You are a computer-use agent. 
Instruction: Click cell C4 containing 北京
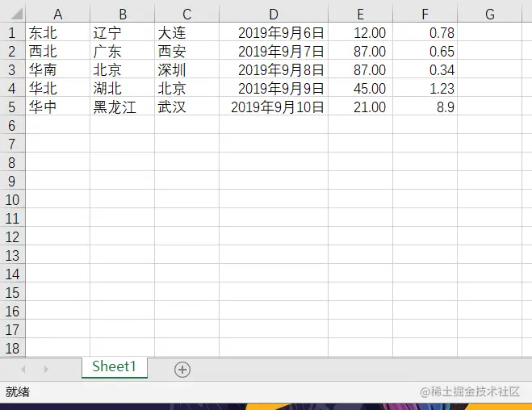point(187,89)
